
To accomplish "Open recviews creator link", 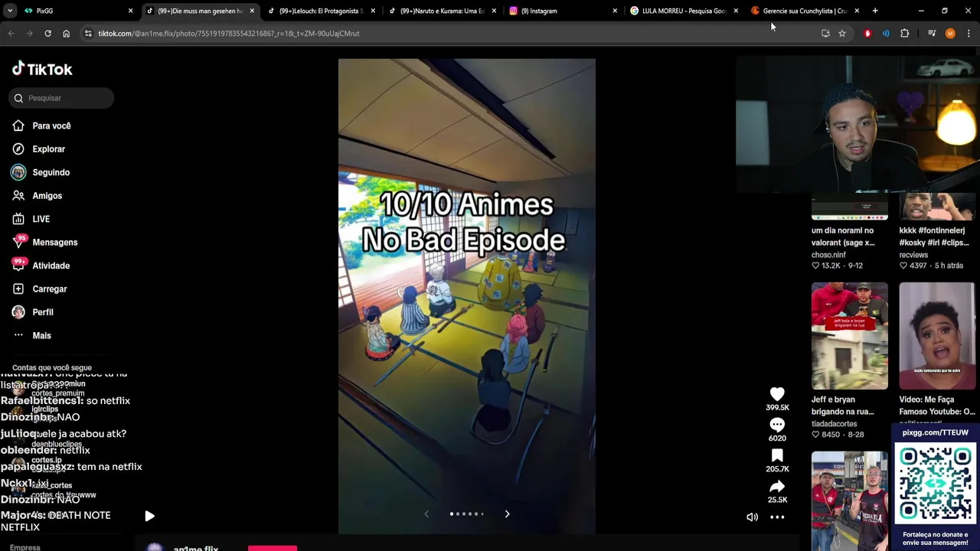I will pos(913,255).
